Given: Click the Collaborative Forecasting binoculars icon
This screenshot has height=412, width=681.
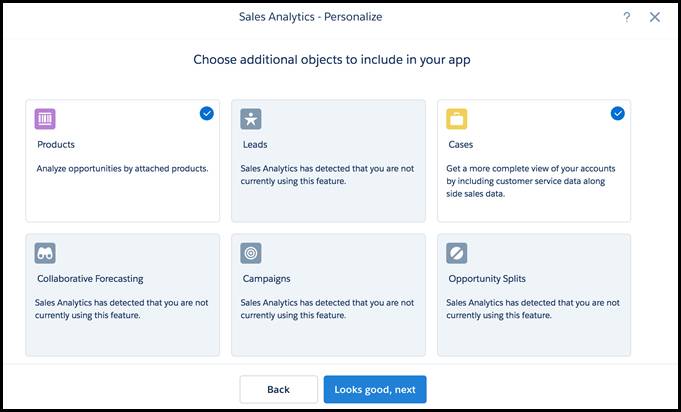Looking at the screenshot, I should point(46,253).
